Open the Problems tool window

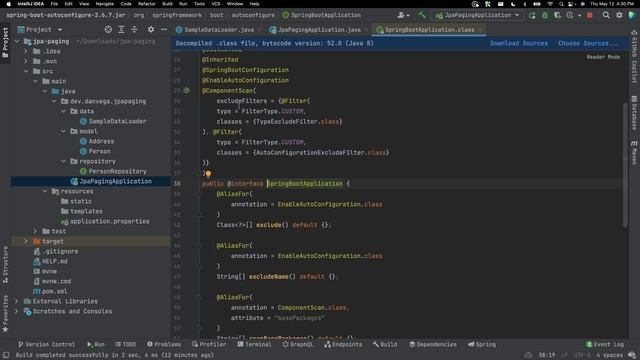coord(164,344)
